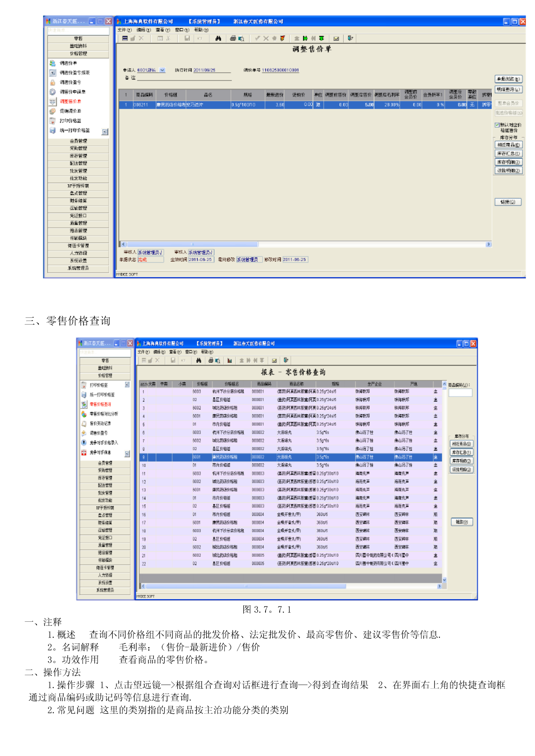Click bar chart icon in 零售价格查询 toolbar

[230, 360]
